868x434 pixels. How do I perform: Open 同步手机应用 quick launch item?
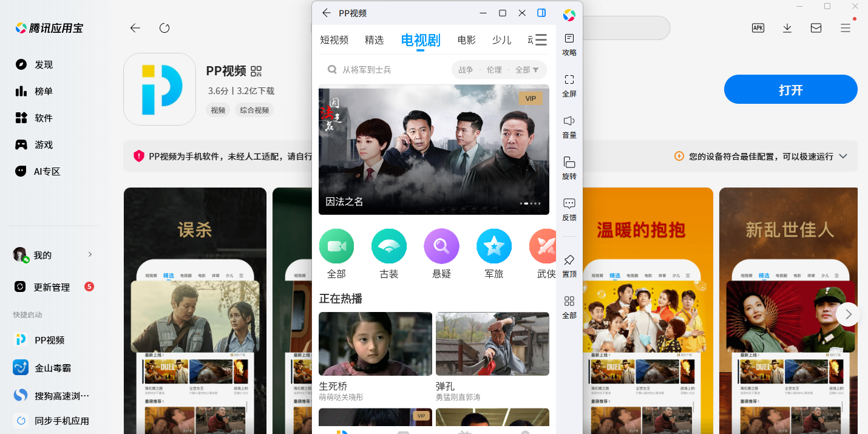(51, 421)
